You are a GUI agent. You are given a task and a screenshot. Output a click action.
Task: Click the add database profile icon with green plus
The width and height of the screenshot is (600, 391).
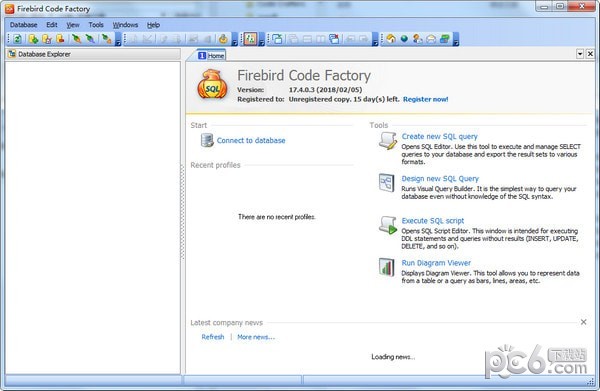pos(33,39)
